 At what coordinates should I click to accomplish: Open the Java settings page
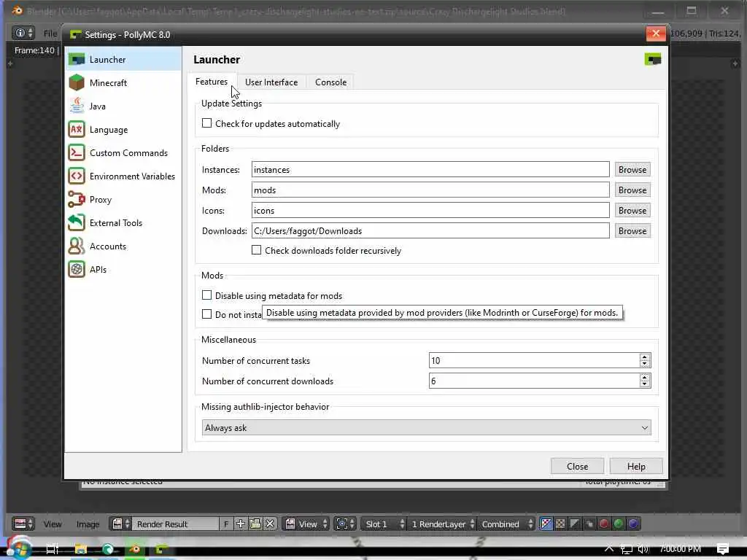[123, 106]
